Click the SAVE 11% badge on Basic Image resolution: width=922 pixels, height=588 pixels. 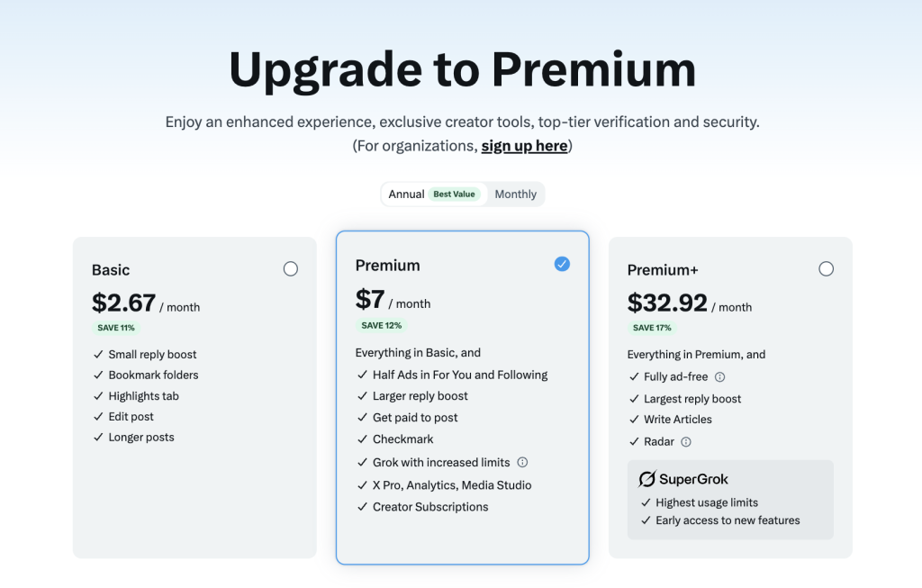[x=116, y=328]
